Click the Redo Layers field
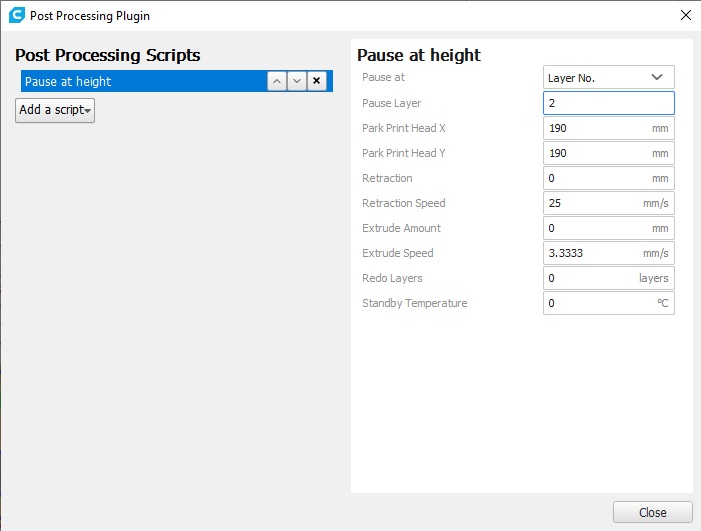701x531 pixels. click(609, 278)
